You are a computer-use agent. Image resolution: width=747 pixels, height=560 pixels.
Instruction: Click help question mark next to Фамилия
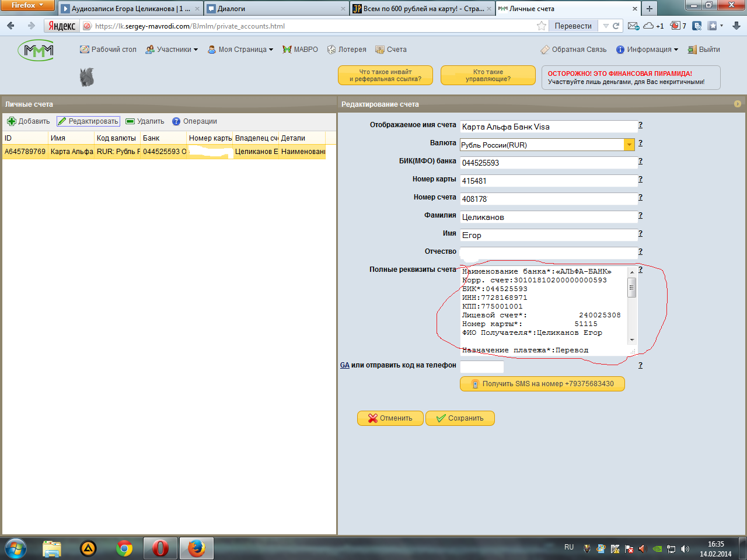(640, 215)
